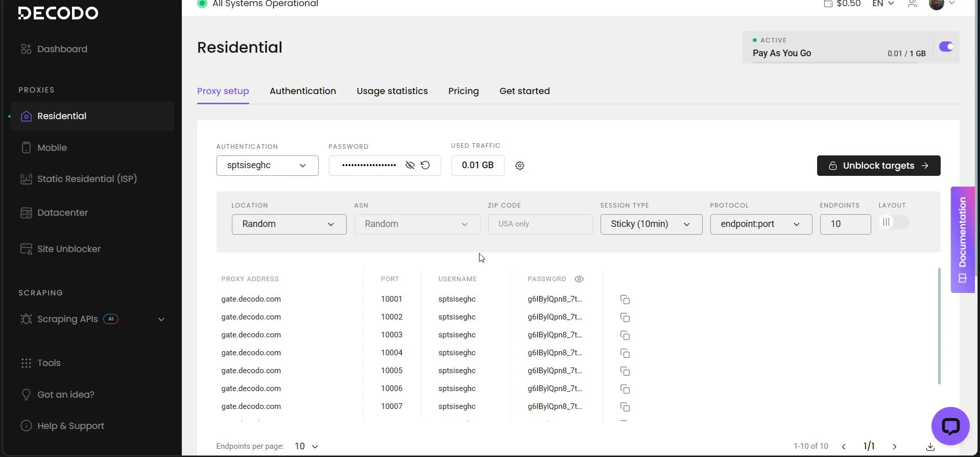Viewport: 980px width, 457px height.
Task: Open the Get started tab
Action: (x=524, y=91)
